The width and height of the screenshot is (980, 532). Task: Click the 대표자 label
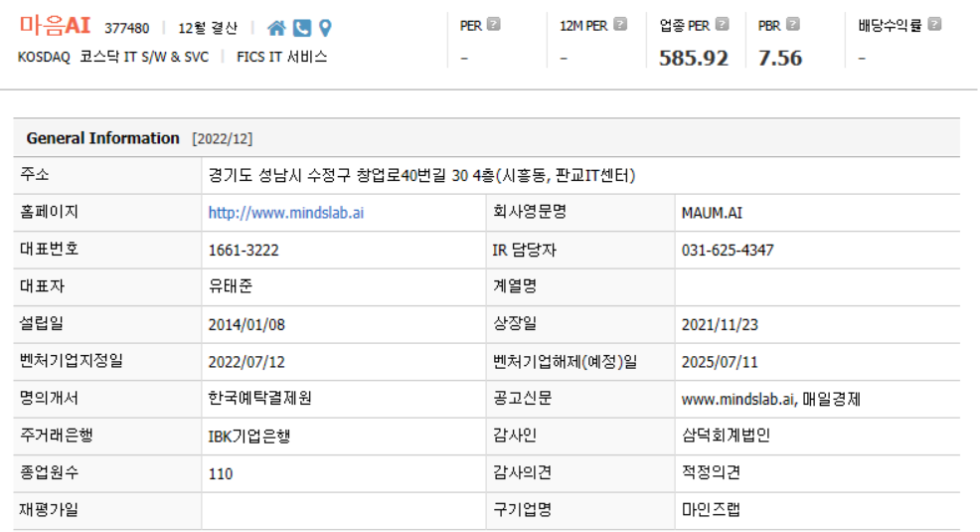point(42,286)
